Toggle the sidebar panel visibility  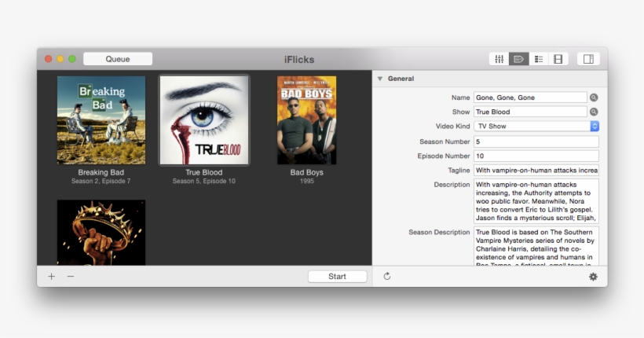pyautogui.click(x=588, y=59)
